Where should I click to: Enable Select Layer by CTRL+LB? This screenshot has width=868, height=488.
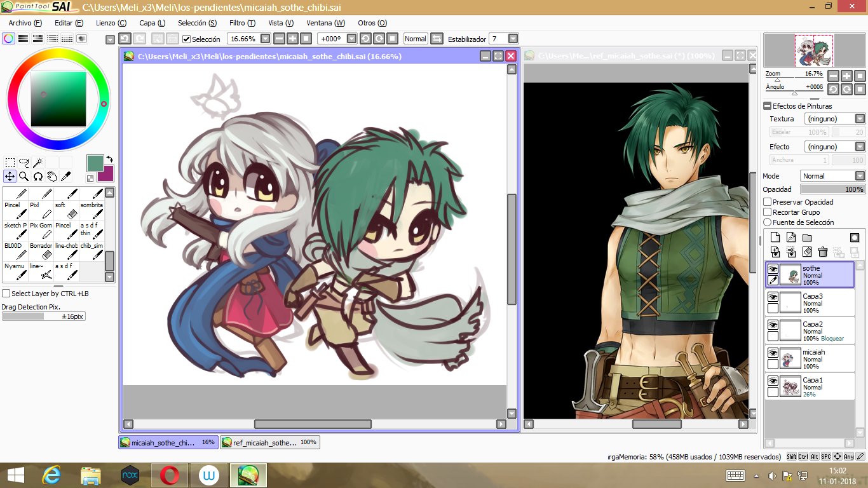(x=6, y=294)
